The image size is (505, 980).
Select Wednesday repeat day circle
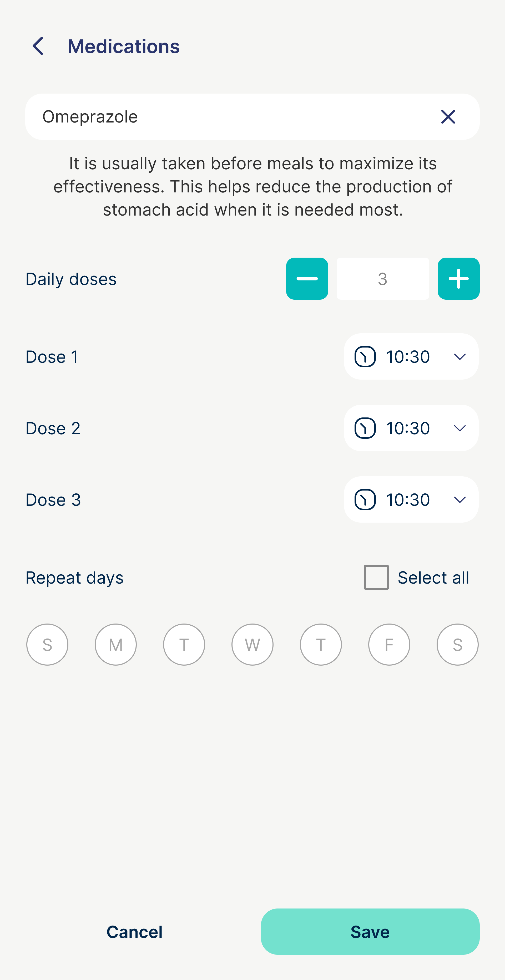pos(252,644)
